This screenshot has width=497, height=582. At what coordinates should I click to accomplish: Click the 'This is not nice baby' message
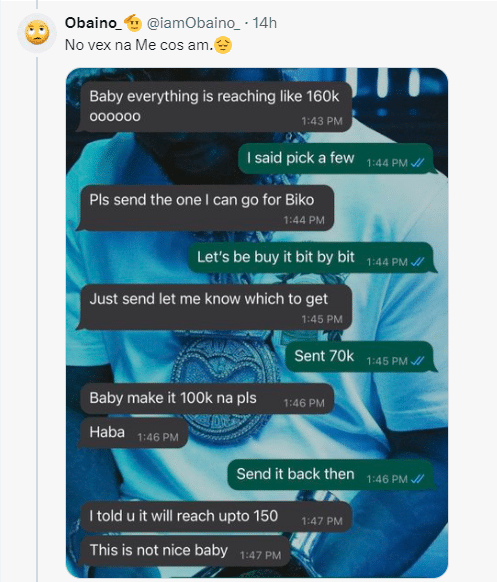pyautogui.click(x=185, y=551)
